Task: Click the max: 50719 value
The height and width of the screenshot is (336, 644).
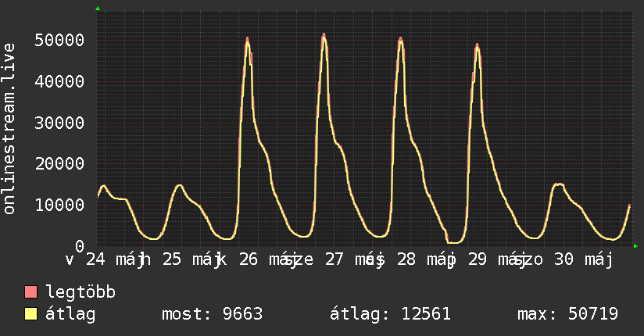Action: (x=567, y=314)
